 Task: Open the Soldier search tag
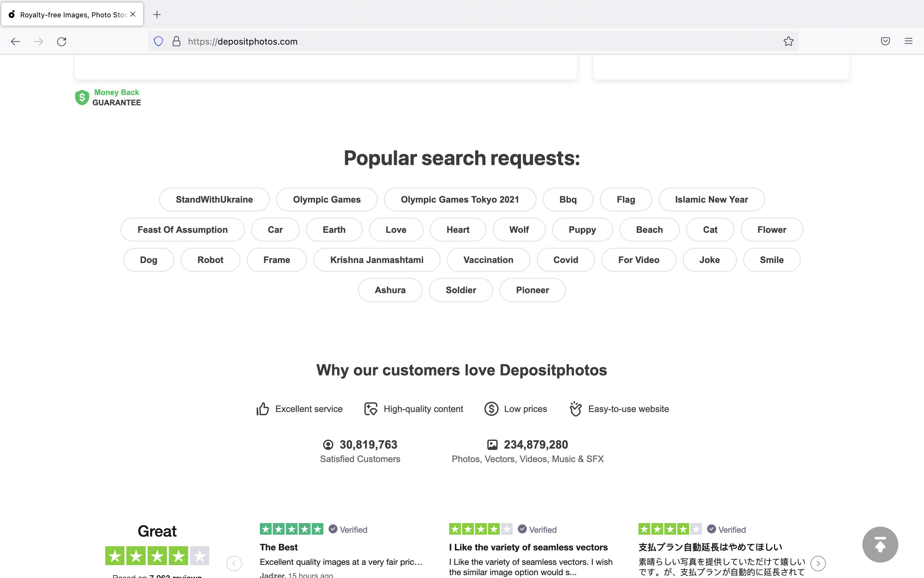461,290
